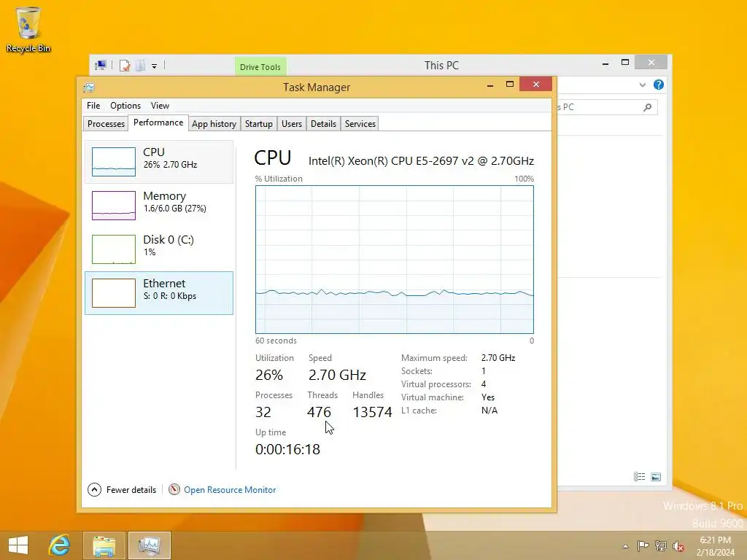The width and height of the screenshot is (747, 560).
Task: Open the View menu
Action: point(160,106)
